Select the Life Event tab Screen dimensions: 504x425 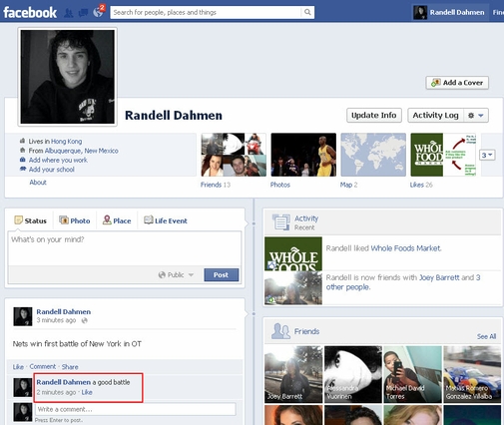pos(166,220)
